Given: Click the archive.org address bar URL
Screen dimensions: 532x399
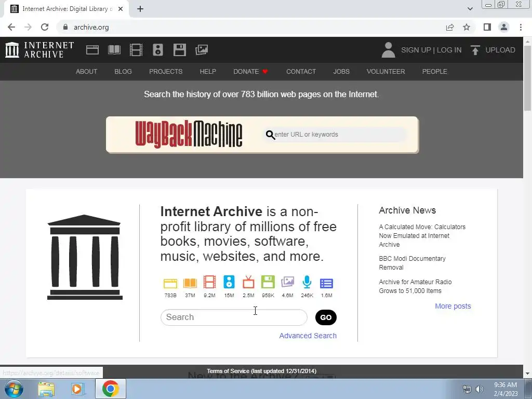Looking at the screenshot, I should click(x=91, y=27).
